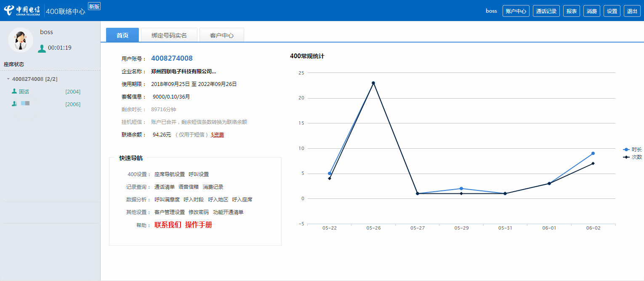Toggle the 次数 legend series
This screenshot has width=644, height=281.
tap(633, 157)
